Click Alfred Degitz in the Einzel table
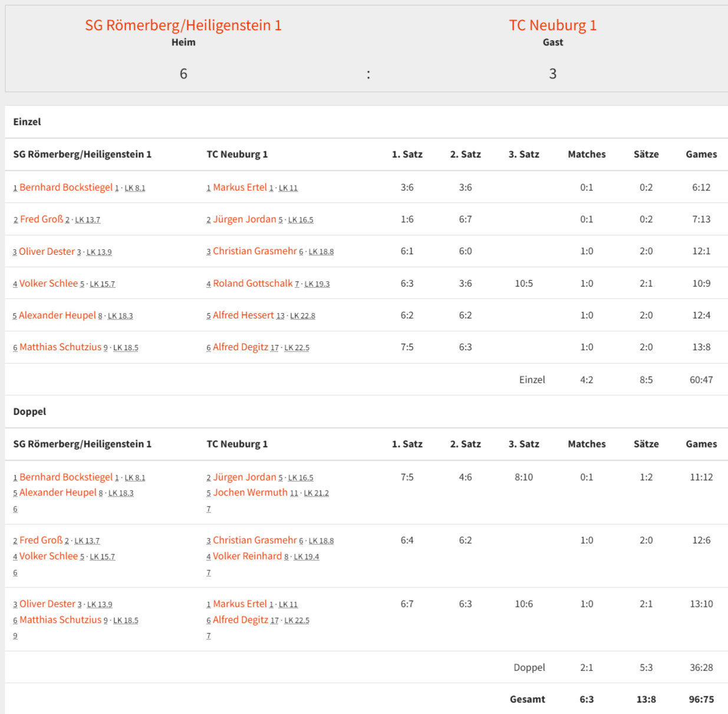This screenshot has height=714, width=728. [x=241, y=347]
